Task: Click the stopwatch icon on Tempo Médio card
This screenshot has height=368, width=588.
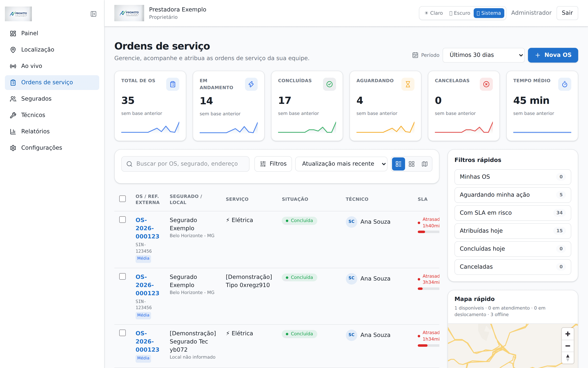Action: click(565, 84)
